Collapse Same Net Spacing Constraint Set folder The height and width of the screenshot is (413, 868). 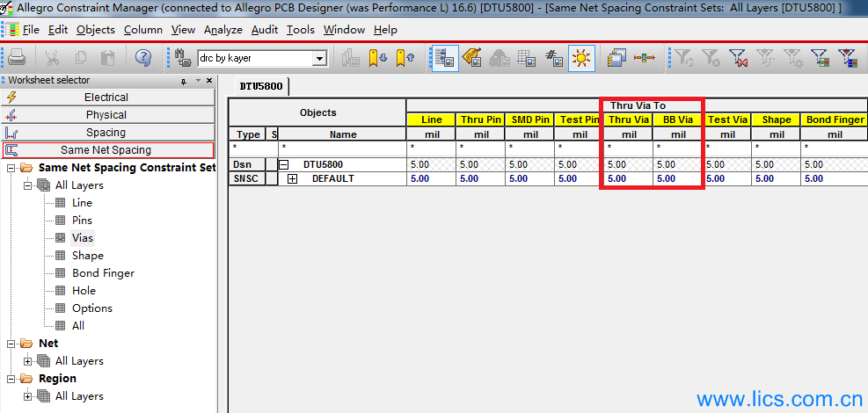coord(11,168)
